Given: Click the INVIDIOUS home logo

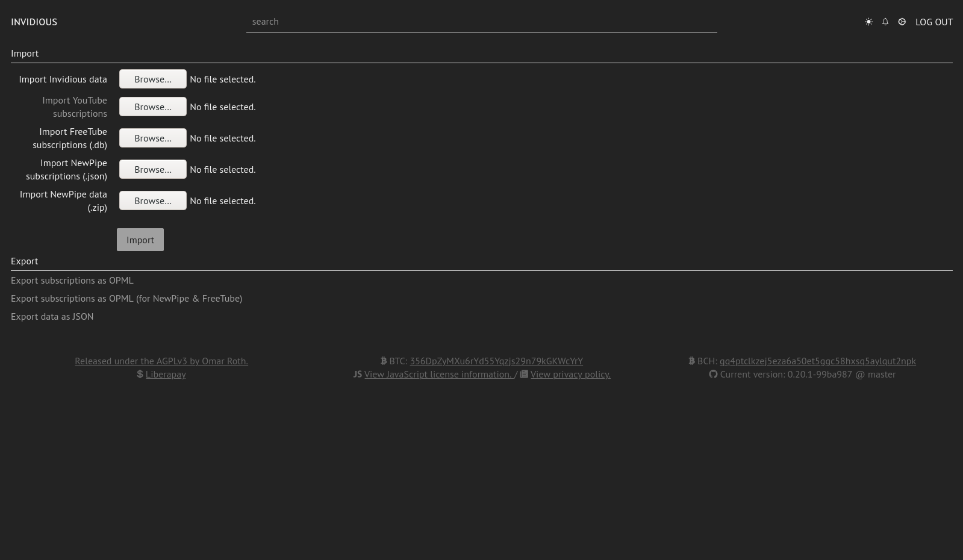Looking at the screenshot, I should pyautogui.click(x=34, y=22).
